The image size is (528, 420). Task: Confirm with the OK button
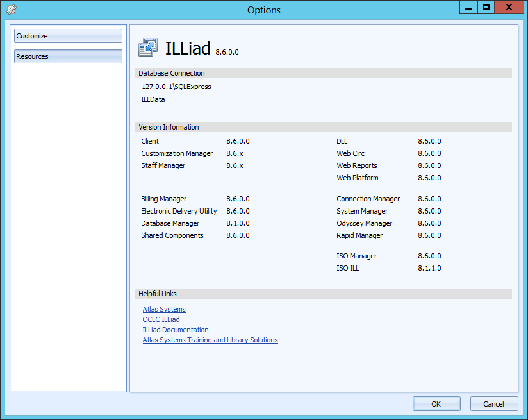[436, 404]
